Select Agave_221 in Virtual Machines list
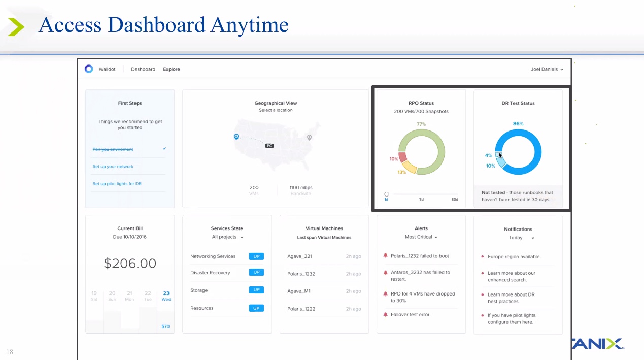 pyautogui.click(x=300, y=256)
